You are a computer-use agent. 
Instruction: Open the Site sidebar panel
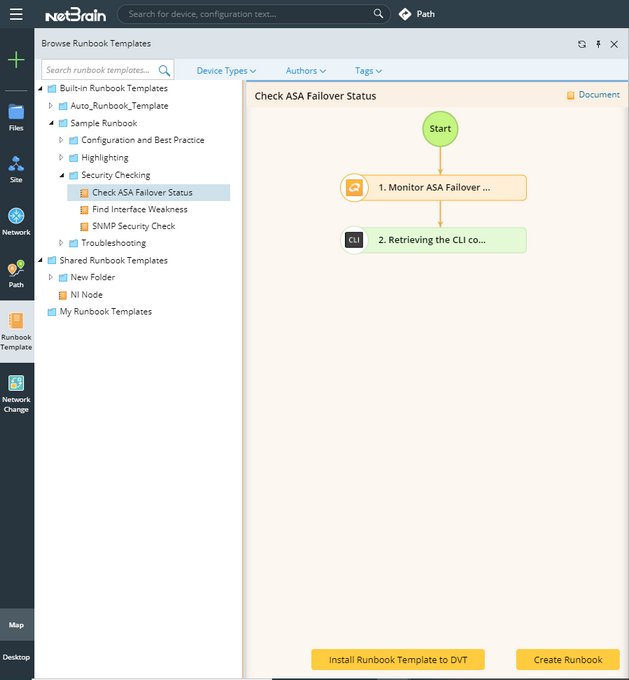pos(16,170)
